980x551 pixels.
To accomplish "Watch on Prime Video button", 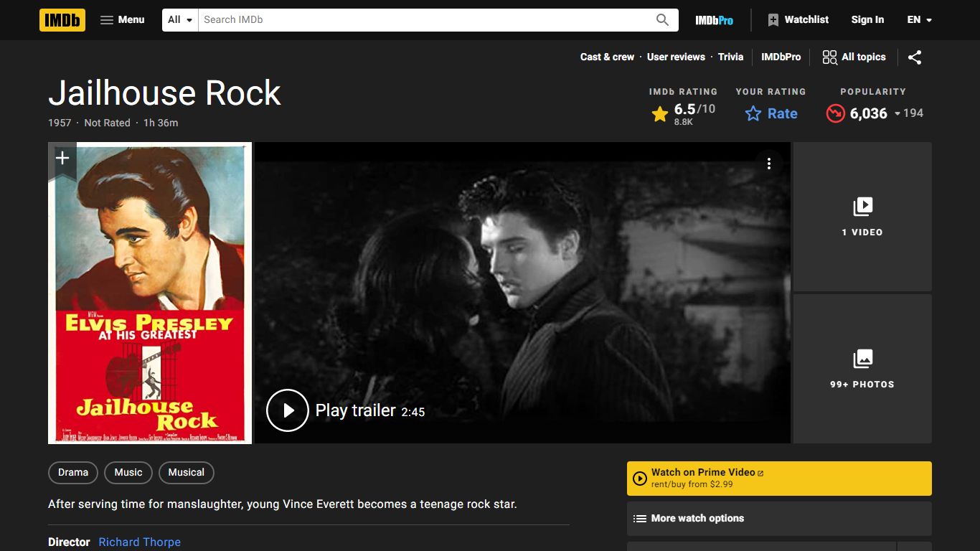I will tap(779, 479).
